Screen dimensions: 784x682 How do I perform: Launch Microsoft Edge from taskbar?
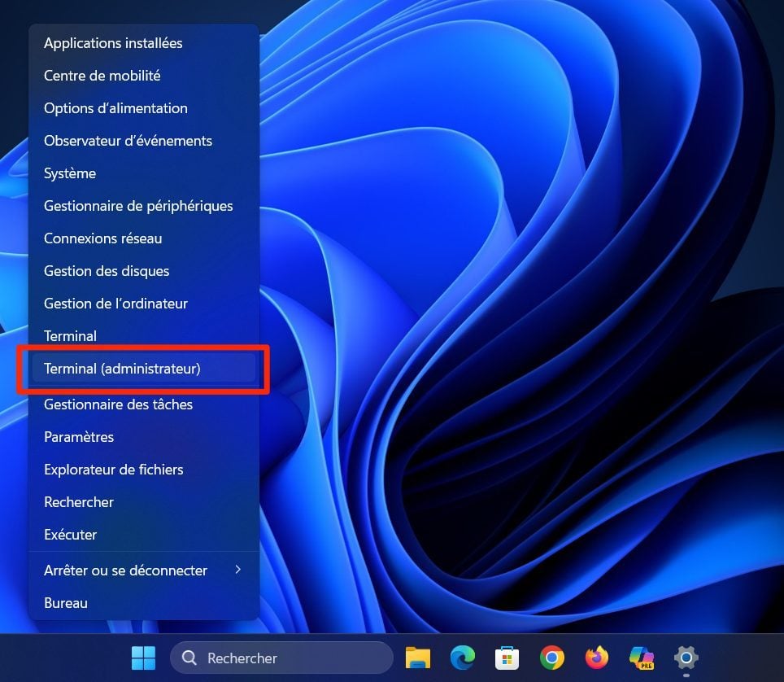click(x=463, y=658)
